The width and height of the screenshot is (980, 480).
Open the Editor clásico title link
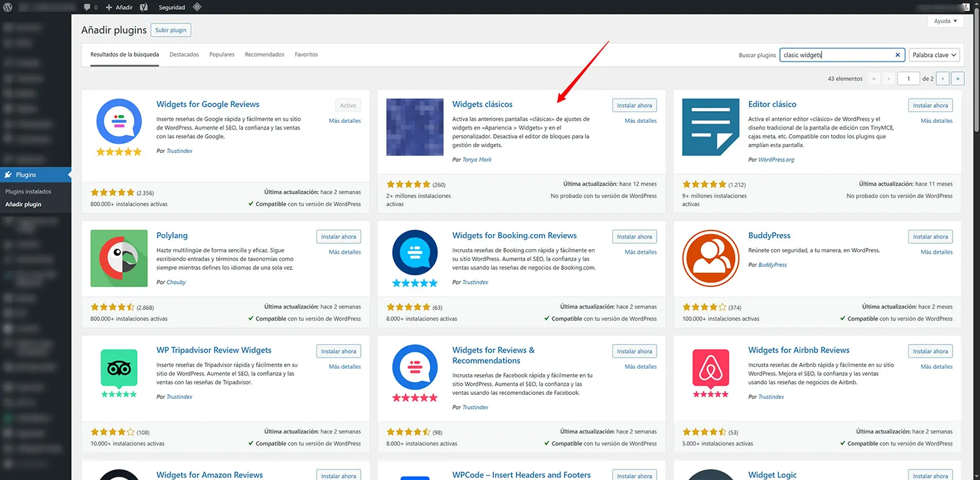click(772, 105)
